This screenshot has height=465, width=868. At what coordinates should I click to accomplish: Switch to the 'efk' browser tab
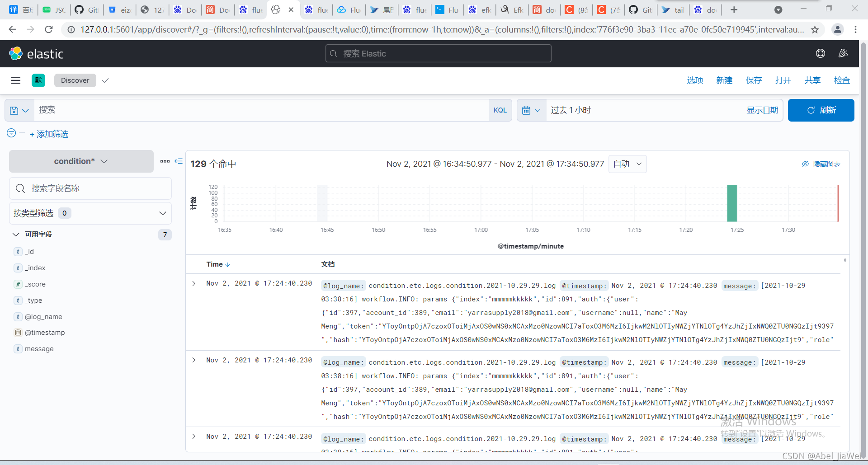[480, 9]
